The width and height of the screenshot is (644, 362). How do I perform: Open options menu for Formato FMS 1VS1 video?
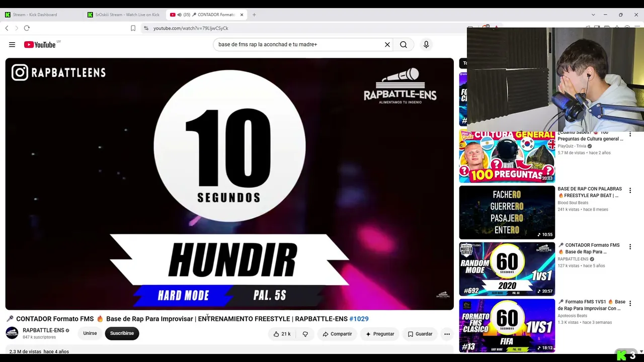(x=630, y=304)
